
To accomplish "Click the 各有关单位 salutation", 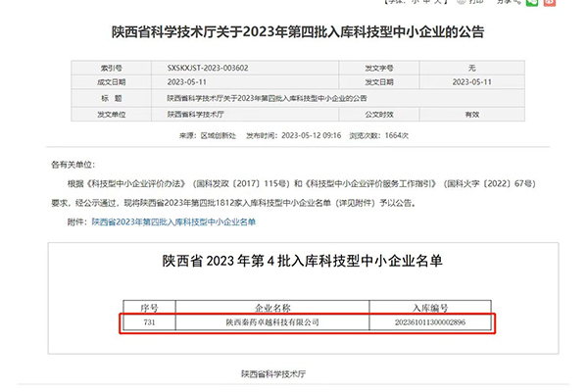I will point(73,165).
